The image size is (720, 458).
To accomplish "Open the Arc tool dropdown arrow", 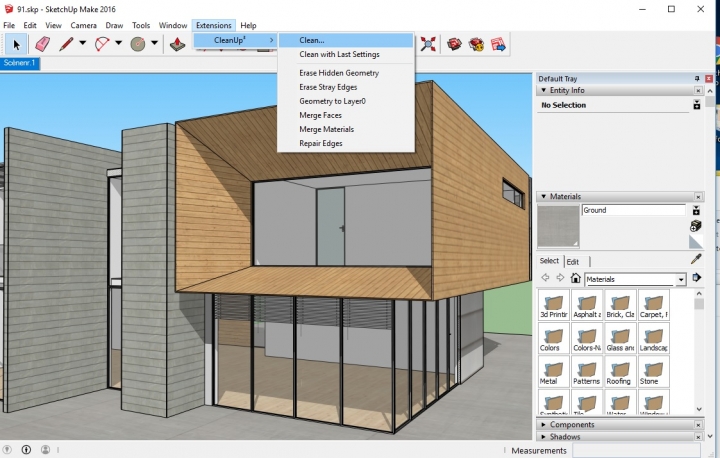I will point(118,43).
